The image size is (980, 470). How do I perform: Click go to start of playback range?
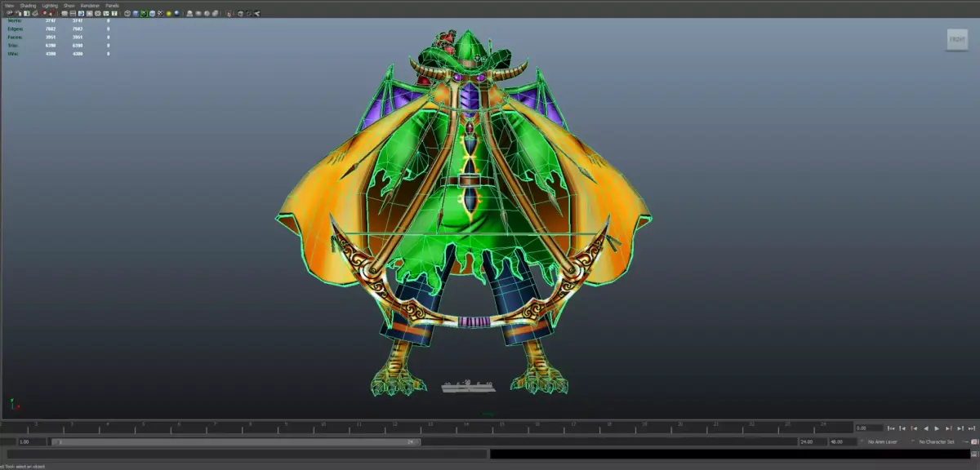click(x=891, y=428)
